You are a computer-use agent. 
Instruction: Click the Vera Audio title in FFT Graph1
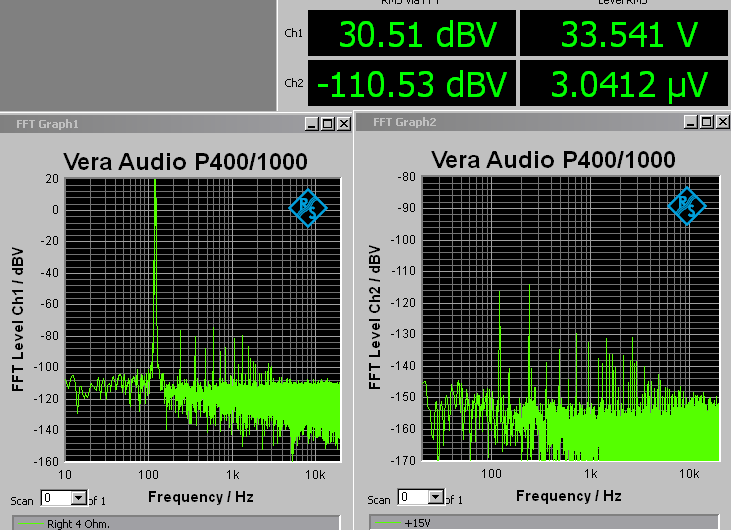coord(186,162)
